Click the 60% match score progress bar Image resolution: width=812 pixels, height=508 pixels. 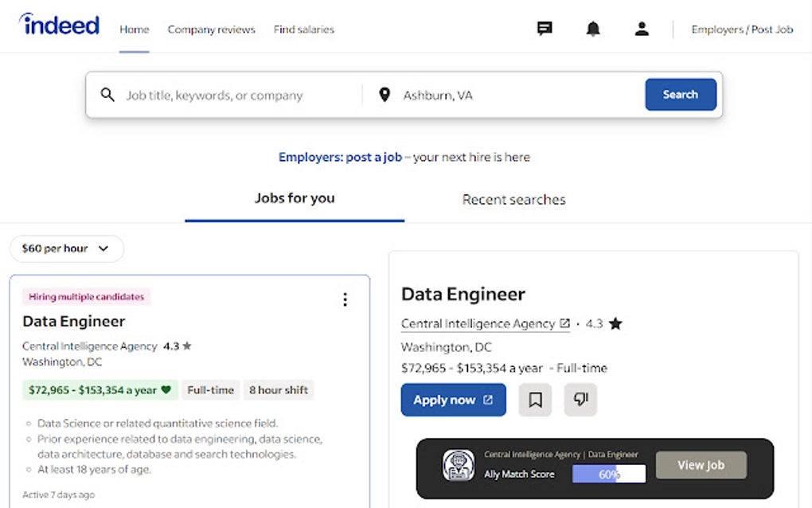pyautogui.click(x=608, y=473)
